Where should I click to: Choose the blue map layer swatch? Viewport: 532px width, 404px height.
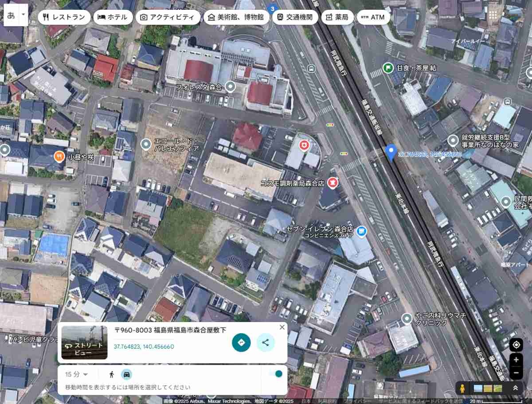tap(478, 388)
